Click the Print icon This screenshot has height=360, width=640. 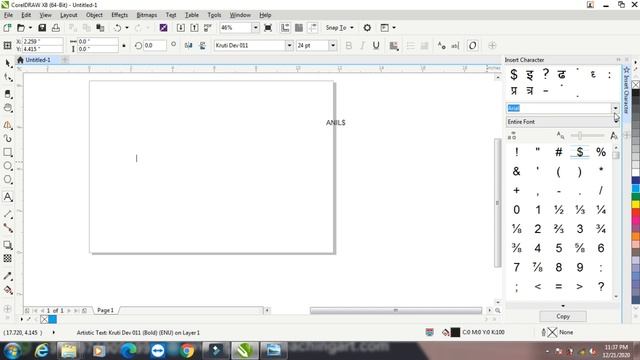pos(56,28)
